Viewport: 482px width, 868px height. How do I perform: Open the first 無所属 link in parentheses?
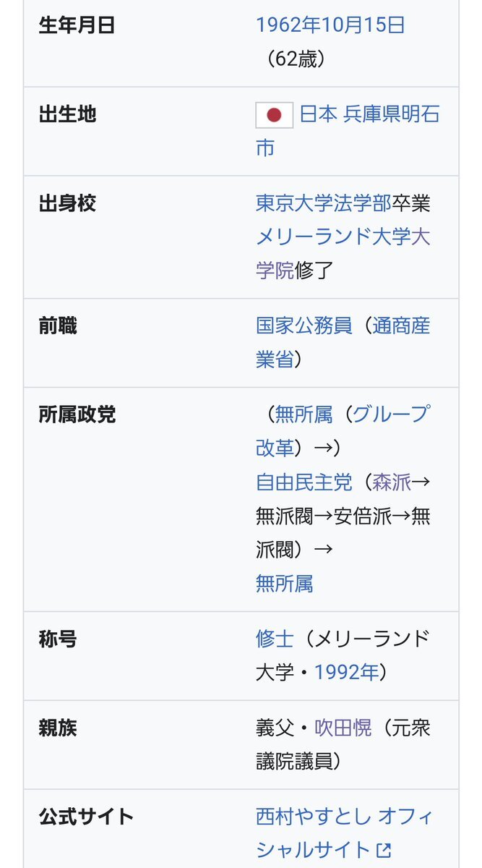pos(304,414)
